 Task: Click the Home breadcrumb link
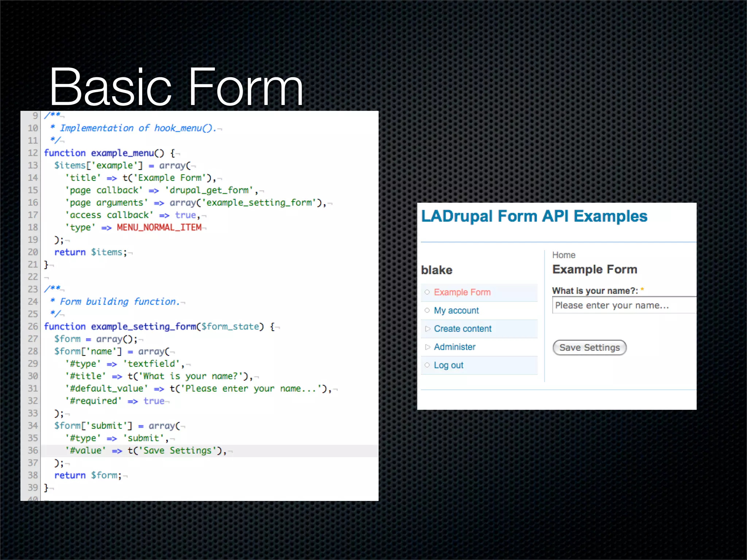pyautogui.click(x=564, y=255)
